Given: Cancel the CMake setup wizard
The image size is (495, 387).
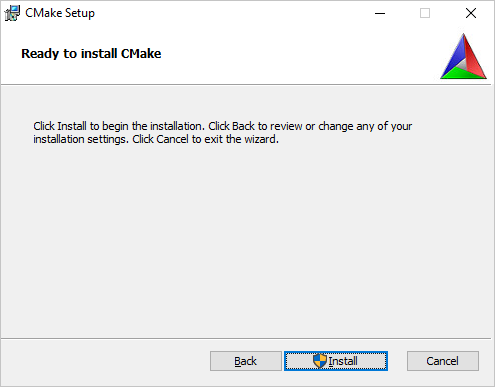Looking at the screenshot, I should coord(443,361).
